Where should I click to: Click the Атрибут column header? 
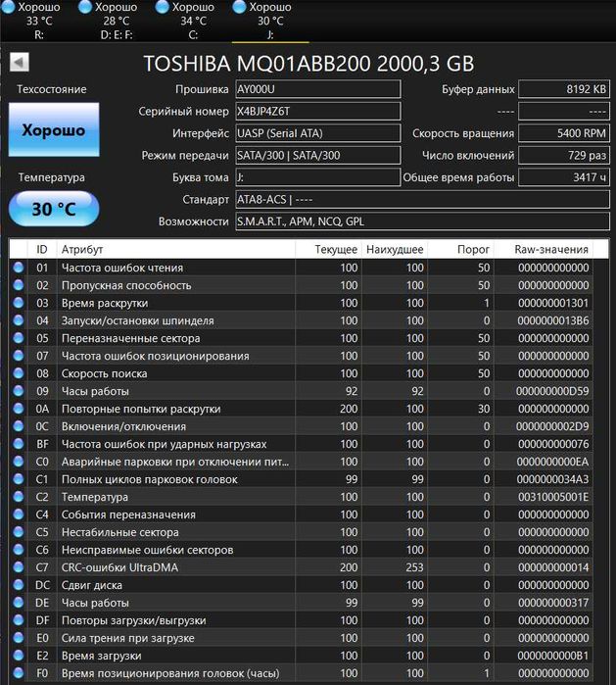click(x=176, y=250)
